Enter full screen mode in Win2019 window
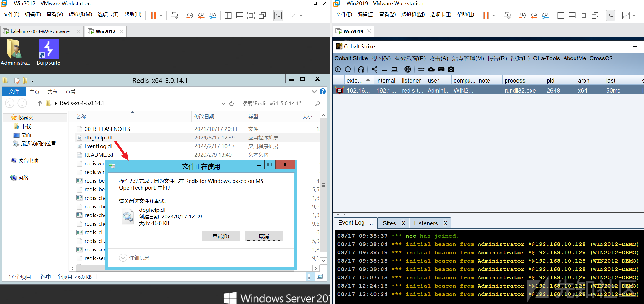 click(x=584, y=15)
